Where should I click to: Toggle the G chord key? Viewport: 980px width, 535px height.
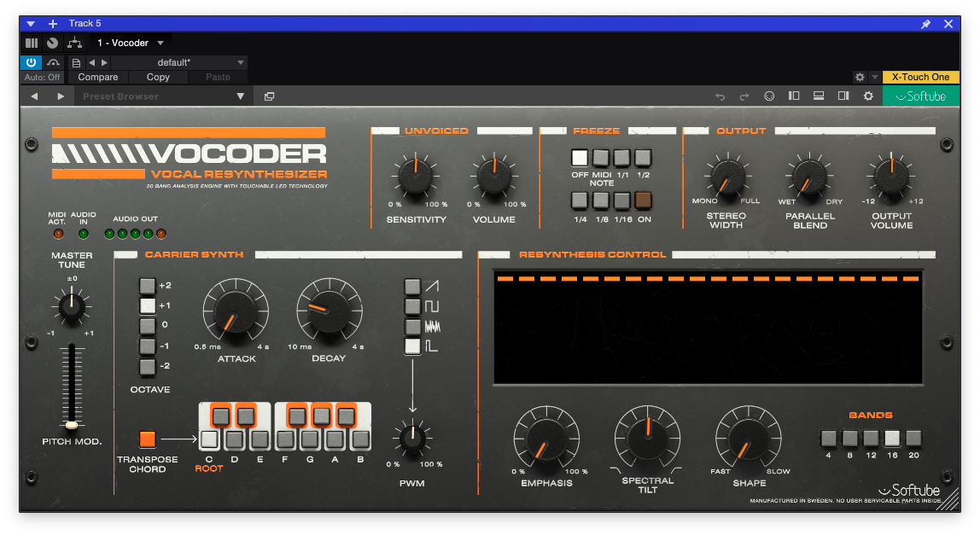(310, 439)
